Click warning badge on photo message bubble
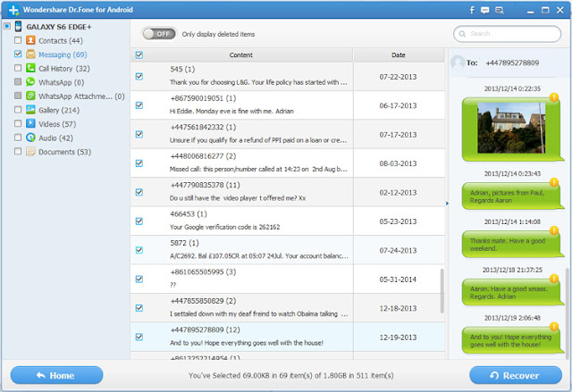This screenshot has width=572, height=392. tap(554, 97)
